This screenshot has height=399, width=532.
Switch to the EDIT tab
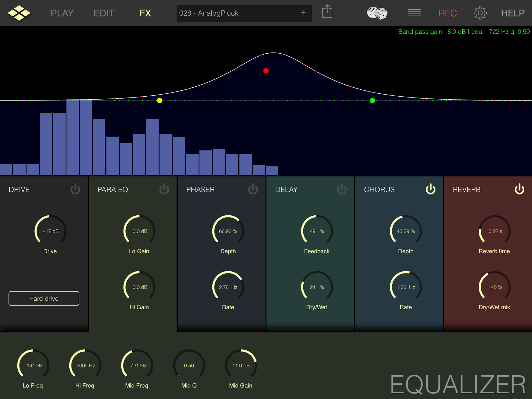pyautogui.click(x=104, y=13)
